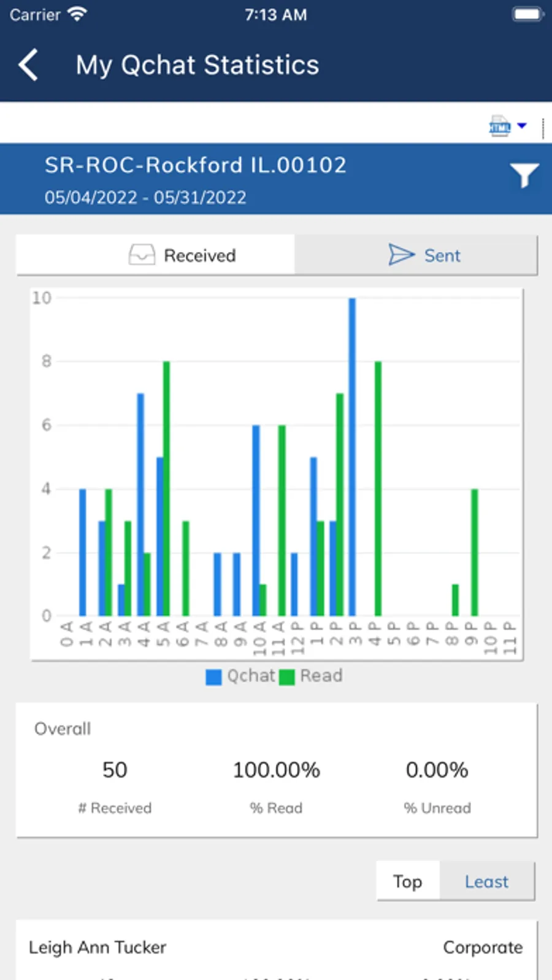The height and width of the screenshot is (980, 552).
Task: Tap the Wi-Fi status icon
Action: click(x=77, y=14)
